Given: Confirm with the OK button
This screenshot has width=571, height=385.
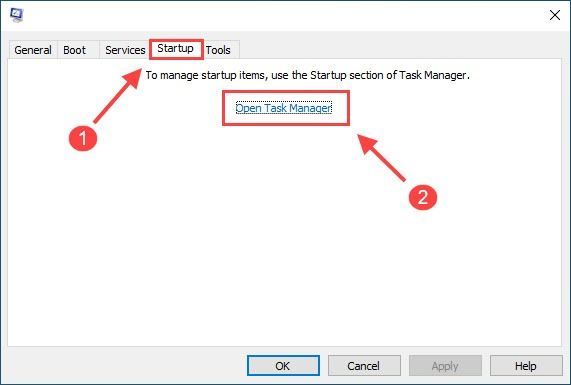Looking at the screenshot, I should click(283, 365).
